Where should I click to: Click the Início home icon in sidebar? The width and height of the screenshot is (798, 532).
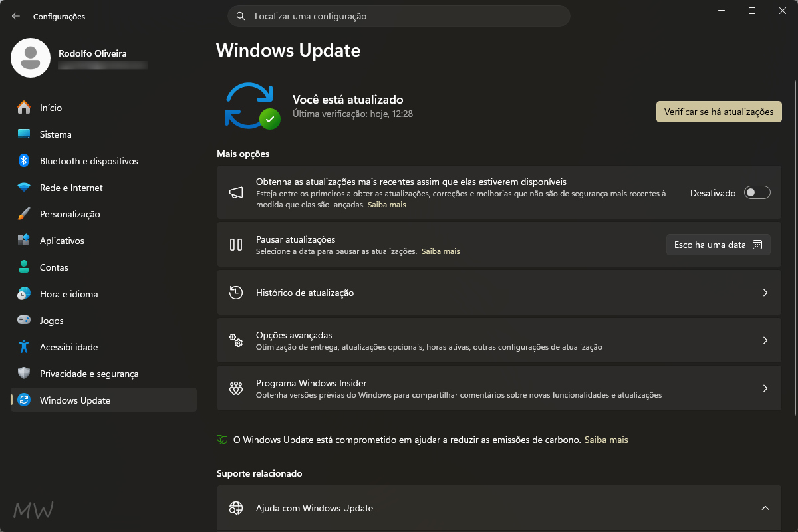pos(24,108)
